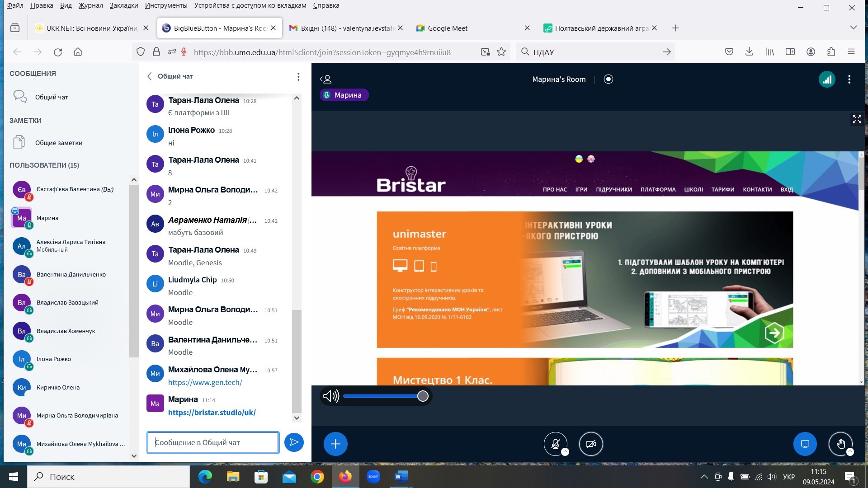This screenshot has height=488, width=868.
Task: Open the Firefox account icon
Action: point(811,52)
